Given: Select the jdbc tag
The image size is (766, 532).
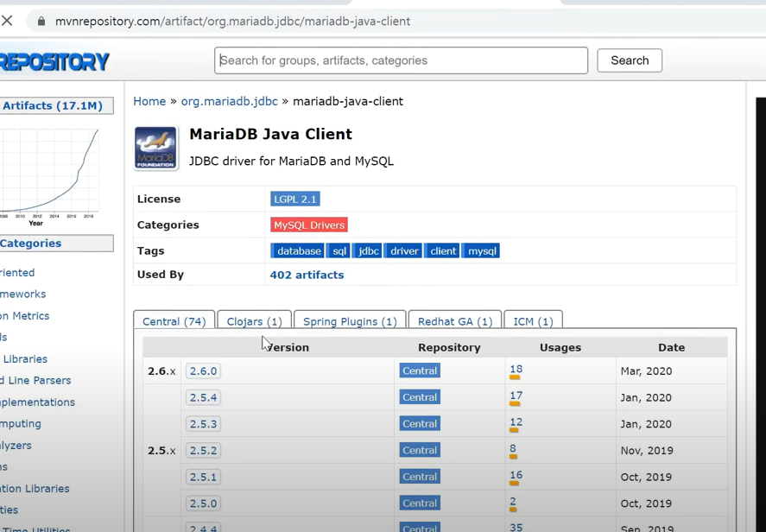Looking at the screenshot, I should [367, 250].
